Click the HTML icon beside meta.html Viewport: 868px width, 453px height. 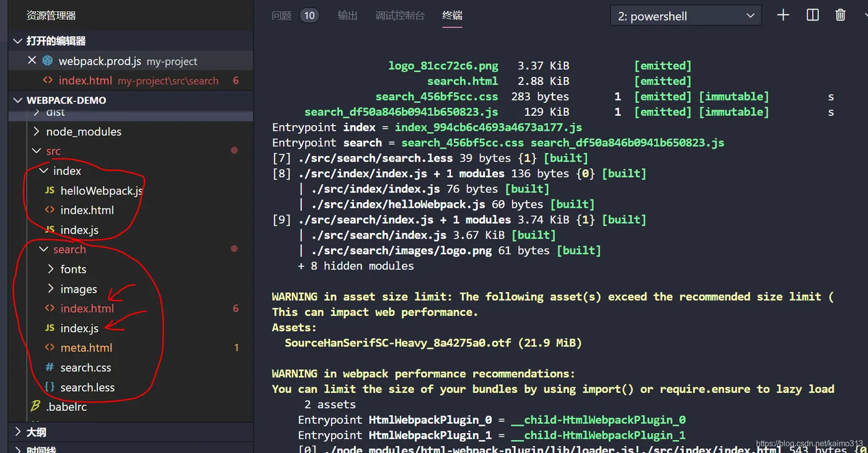pyautogui.click(x=50, y=348)
